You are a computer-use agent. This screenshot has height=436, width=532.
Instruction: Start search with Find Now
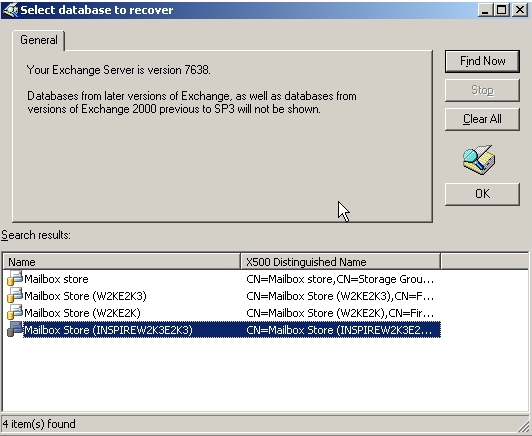pos(482,61)
